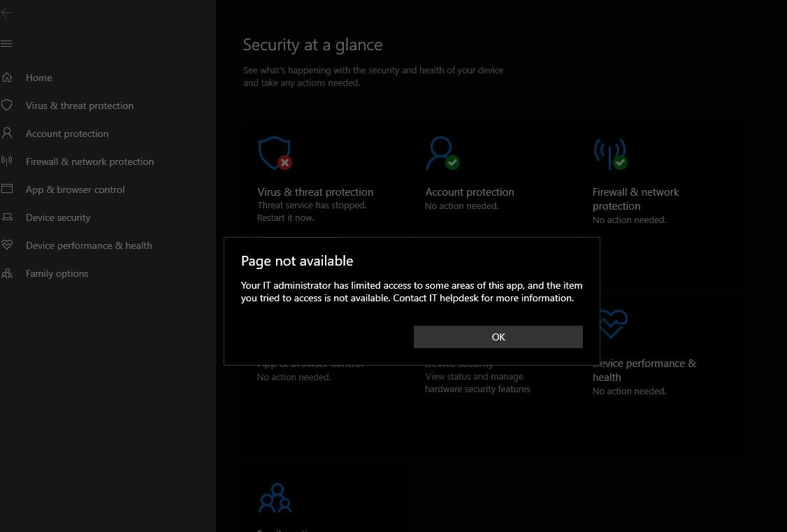The width and height of the screenshot is (787, 532).
Task: Click the large heart icon on health tile
Action: (614, 323)
